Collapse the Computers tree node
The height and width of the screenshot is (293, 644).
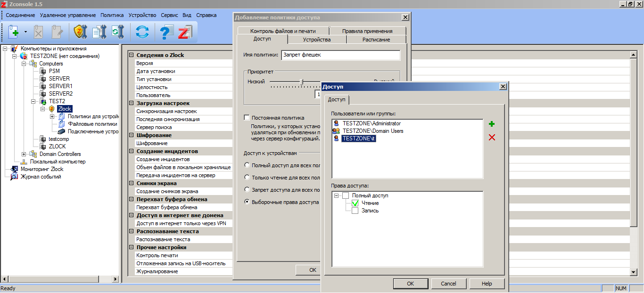click(x=24, y=64)
